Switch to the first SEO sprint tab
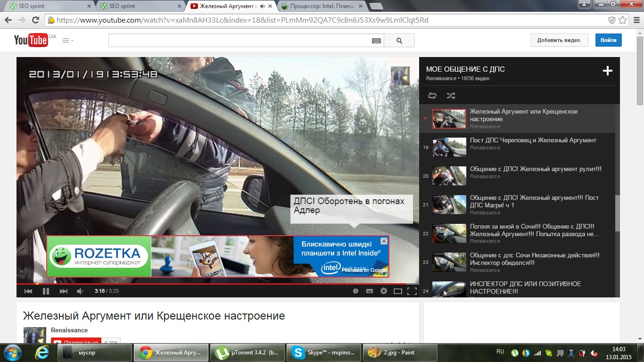The width and height of the screenshot is (644, 362). [x=48, y=6]
